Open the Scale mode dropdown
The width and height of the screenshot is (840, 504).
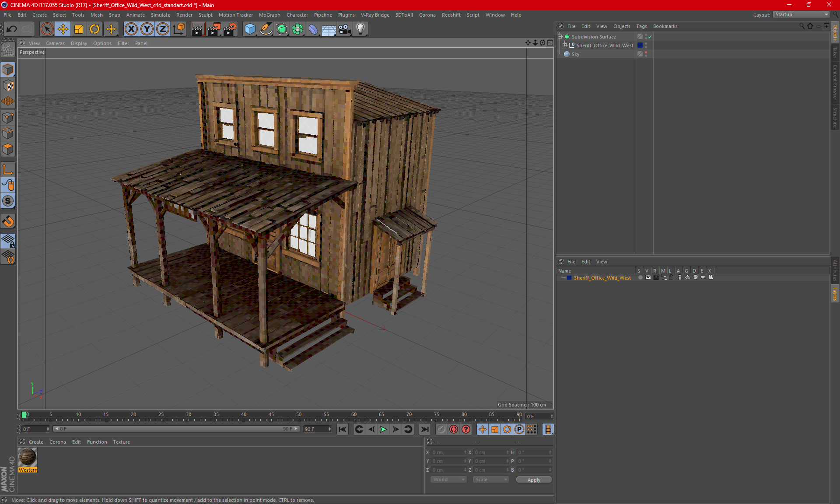pyautogui.click(x=491, y=479)
